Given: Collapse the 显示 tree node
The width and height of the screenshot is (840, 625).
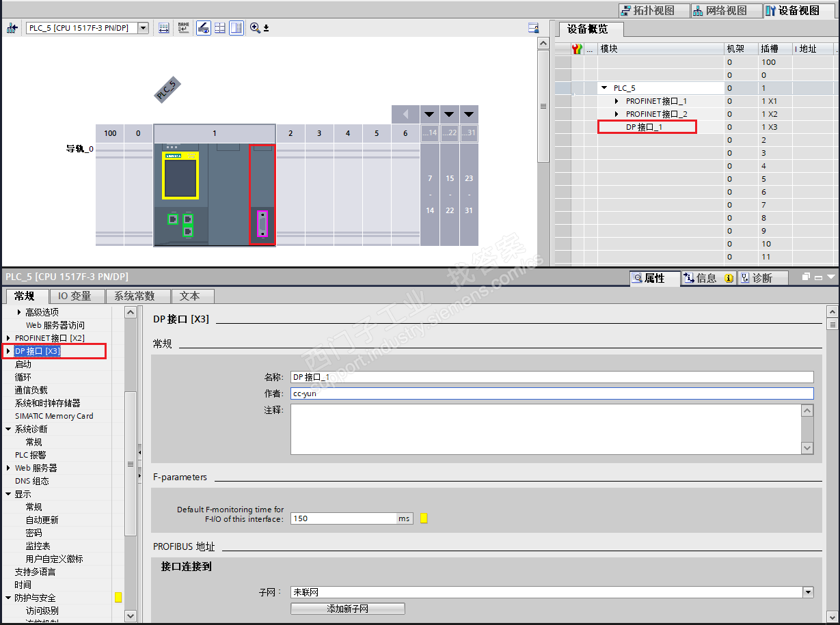Looking at the screenshot, I should 8,494.
